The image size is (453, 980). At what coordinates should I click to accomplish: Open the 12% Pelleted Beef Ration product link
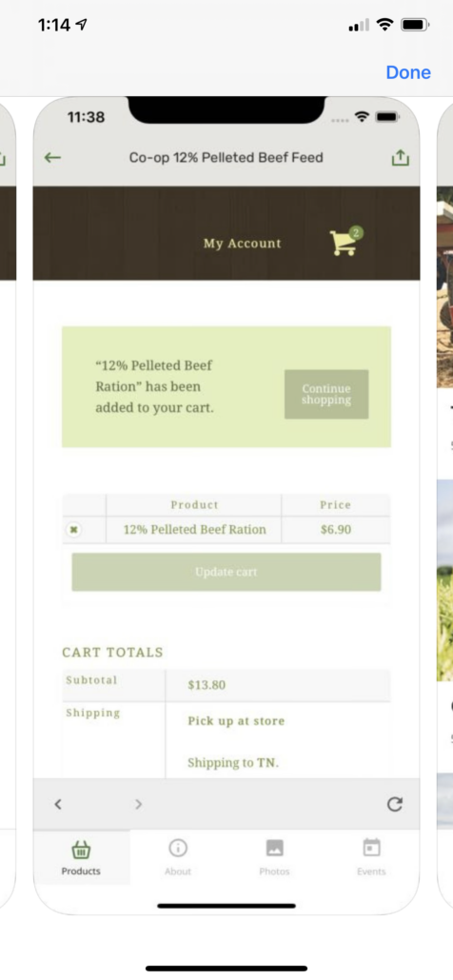(194, 530)
